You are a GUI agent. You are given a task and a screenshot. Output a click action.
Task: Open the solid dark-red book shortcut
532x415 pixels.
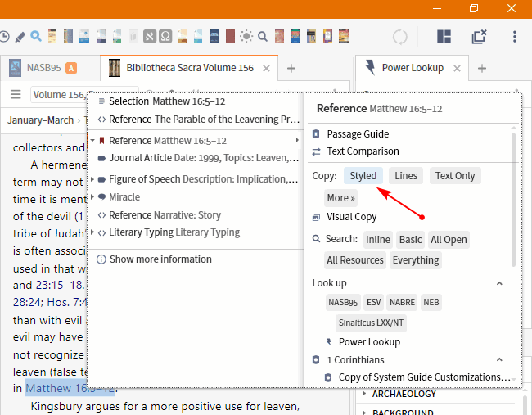(x=230, y=36)
